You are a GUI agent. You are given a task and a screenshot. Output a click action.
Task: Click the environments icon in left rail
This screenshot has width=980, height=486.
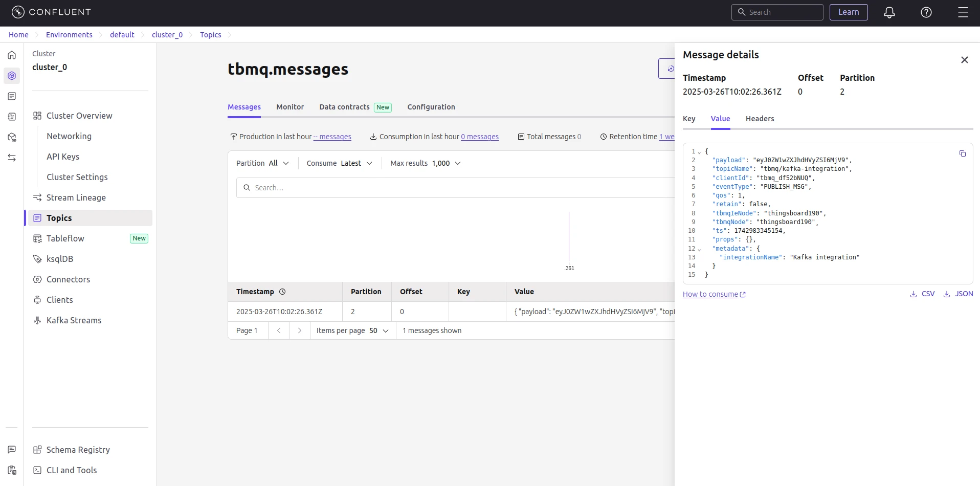click(12, 76)
